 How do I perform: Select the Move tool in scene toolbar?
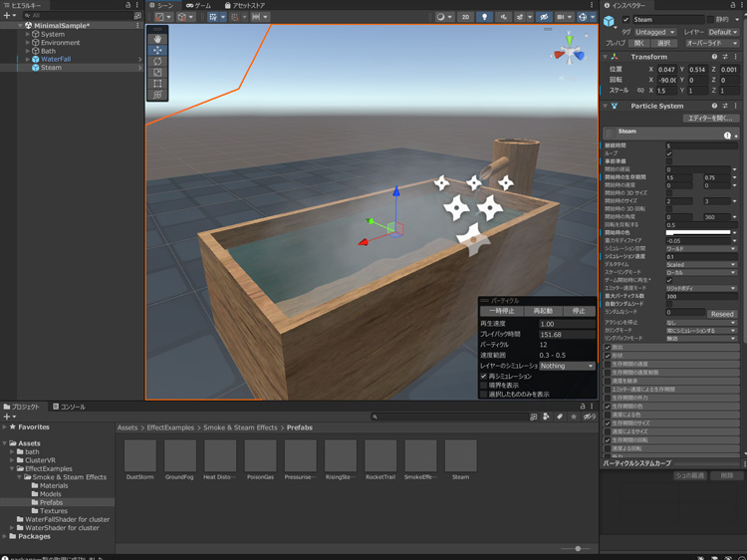tap(157, 50)
